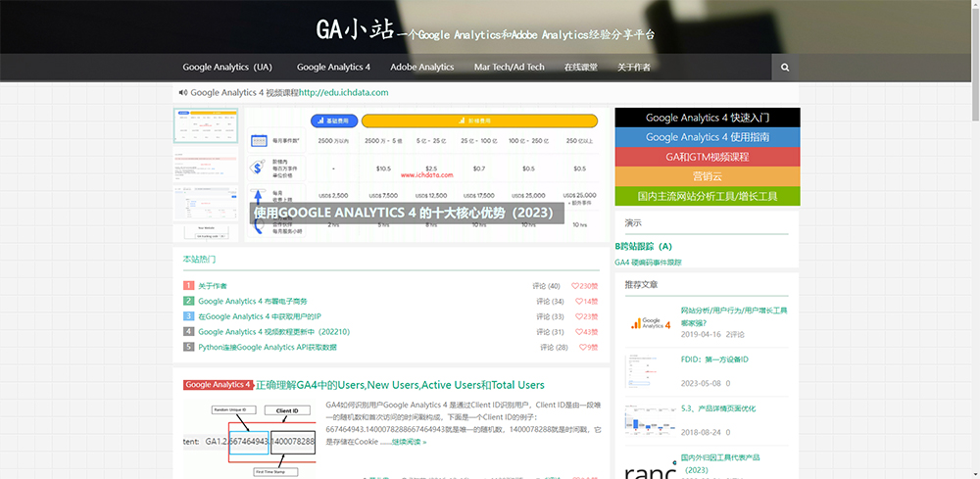Open article 正确理解GA4中的Users,New Users,Active Users和Total Users
980x479 pixels.
pos(400,385)
